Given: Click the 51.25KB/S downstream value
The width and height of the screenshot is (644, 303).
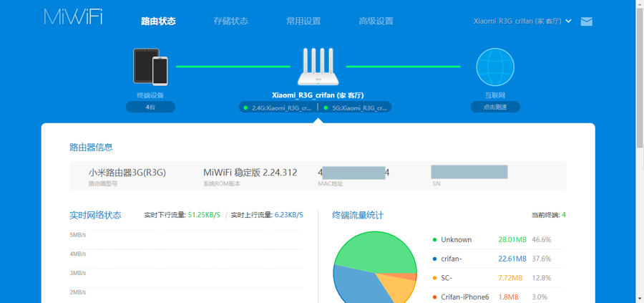Looking at the screenshot, I should pos(204,215).
